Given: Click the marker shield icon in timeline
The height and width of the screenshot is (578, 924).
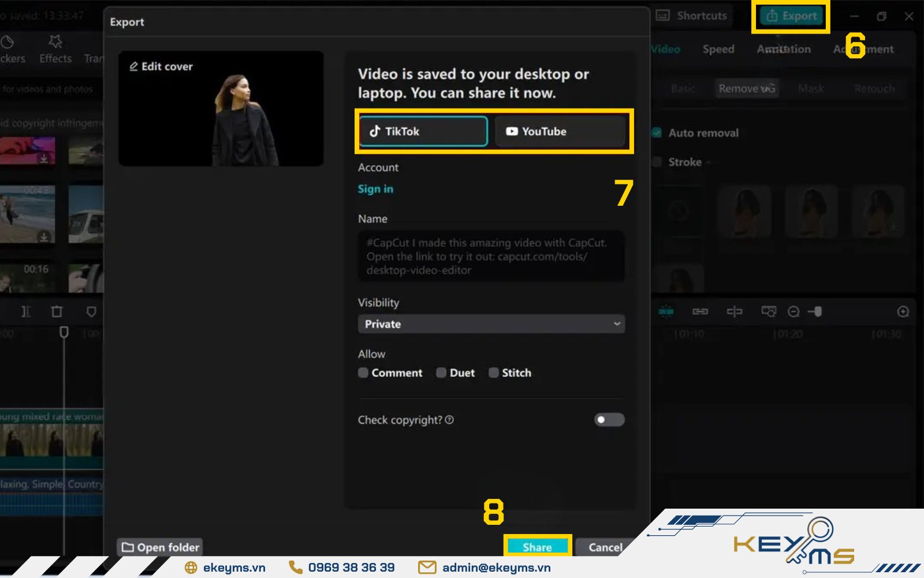Looking at the screenshot, I should [x=91, y=312].
